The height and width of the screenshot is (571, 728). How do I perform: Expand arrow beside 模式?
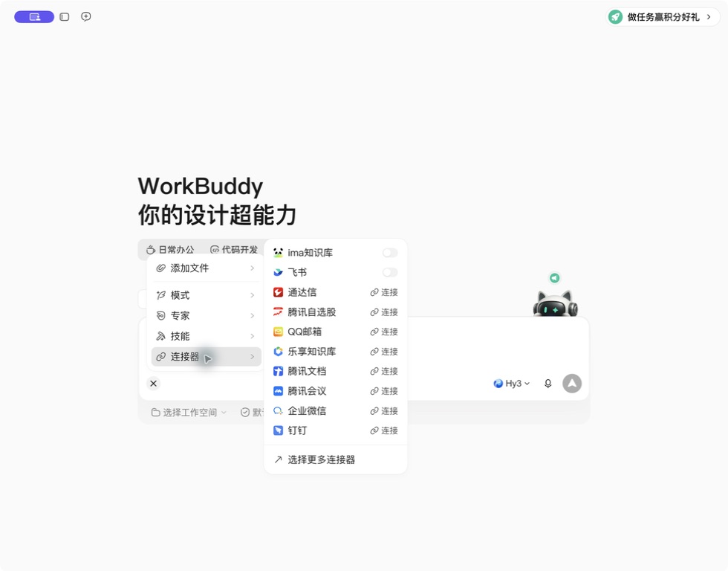pyautogui.click(x=252, y=295)
